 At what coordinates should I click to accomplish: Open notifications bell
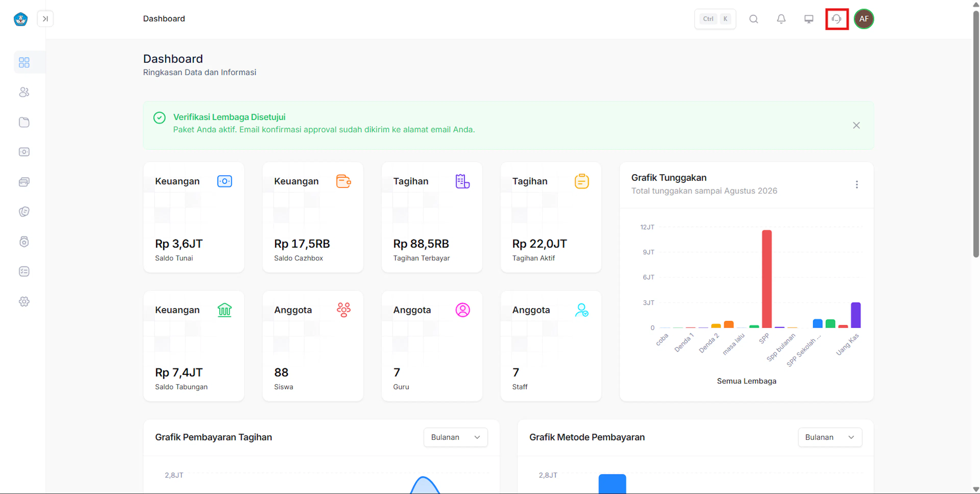[781, 19]
